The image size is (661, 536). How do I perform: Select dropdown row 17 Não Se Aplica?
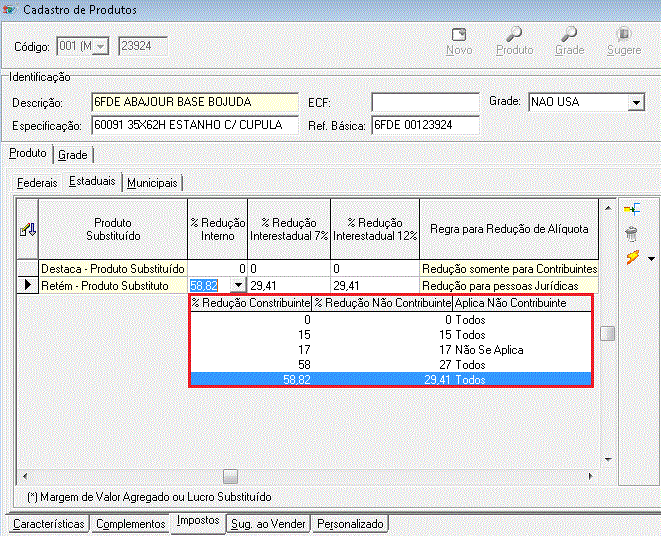pyautogui.click(x=391, y=350)
